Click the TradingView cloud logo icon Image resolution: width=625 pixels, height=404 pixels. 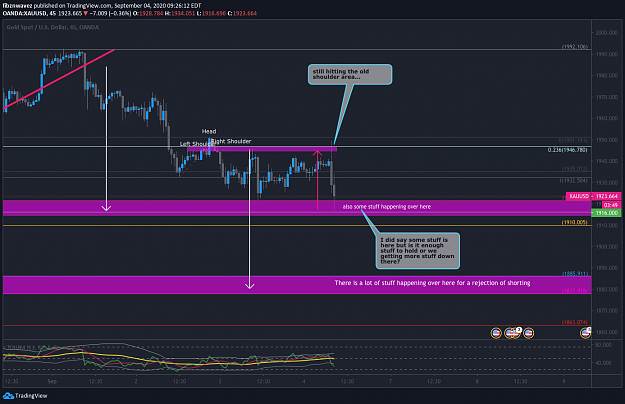(x=8, y=396)
